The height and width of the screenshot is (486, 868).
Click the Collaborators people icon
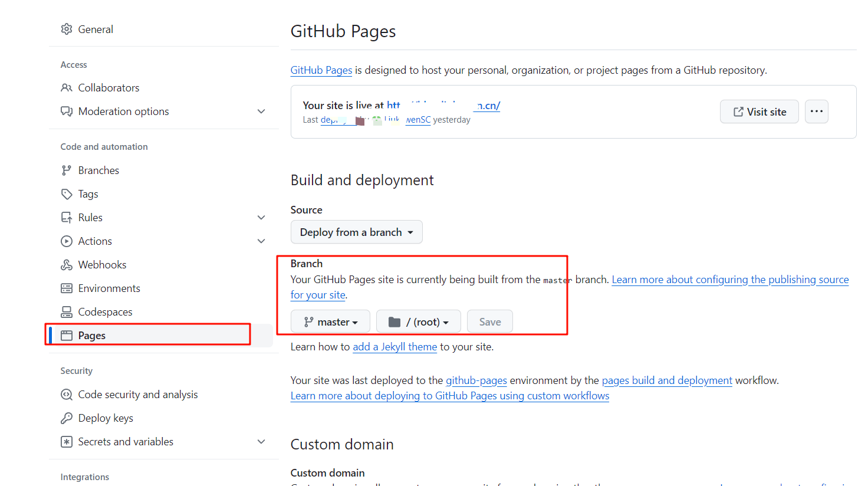[67, 88]
